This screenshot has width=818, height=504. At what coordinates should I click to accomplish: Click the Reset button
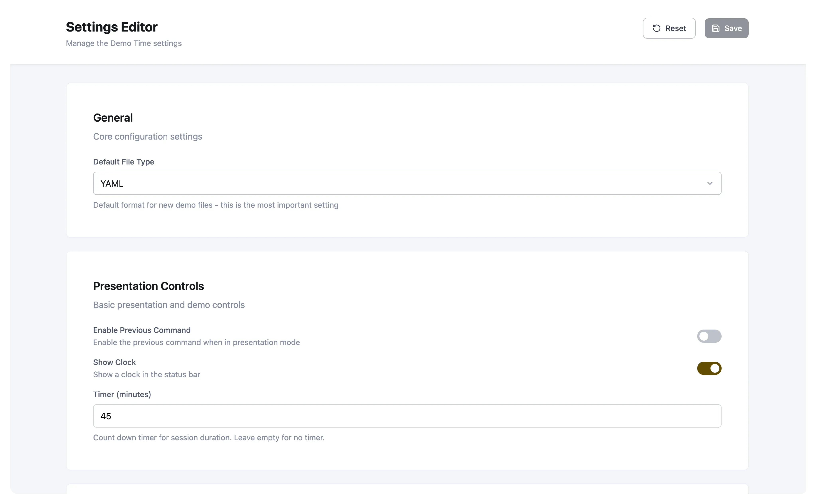click(x=669, y=28)
